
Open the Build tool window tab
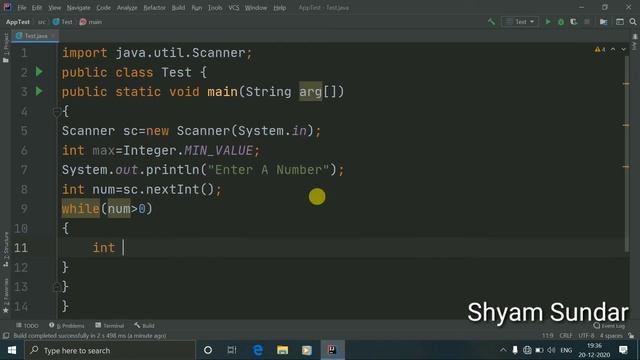click(x=144, y=326)
